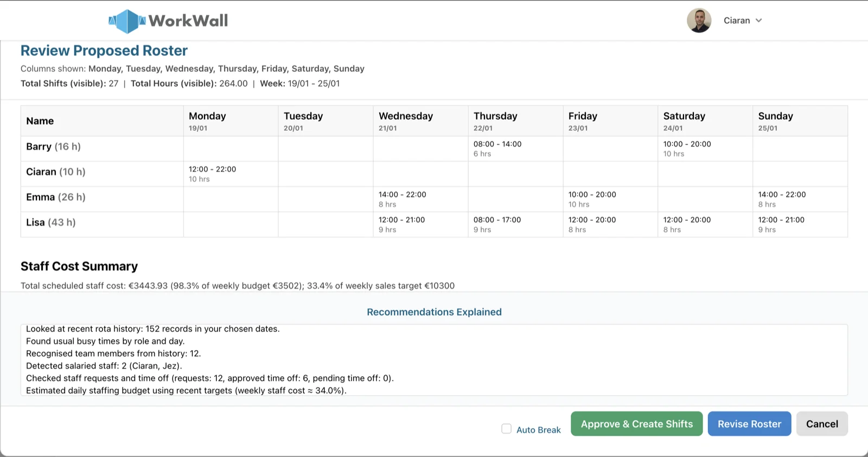Click Barry (16 h) row name
This screenshot has width=868, height=457.
pyautogui.click(x=53, y=147)
